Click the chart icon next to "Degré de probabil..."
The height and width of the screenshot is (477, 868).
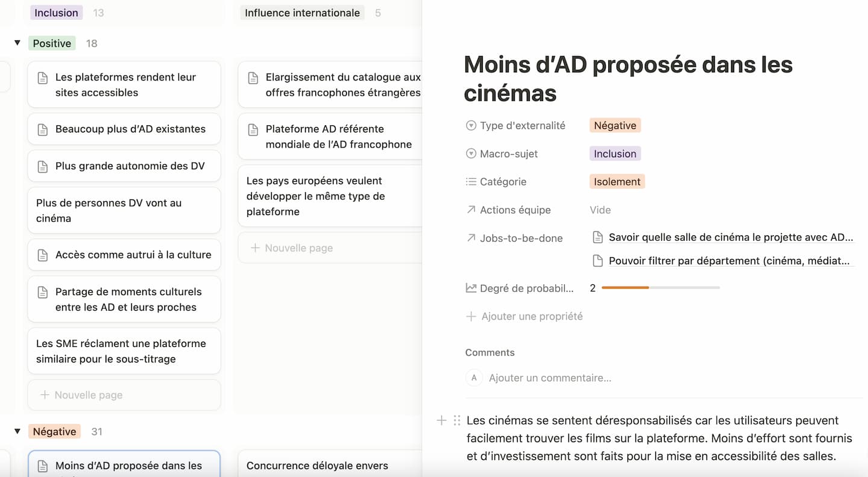tap(471, 288)
